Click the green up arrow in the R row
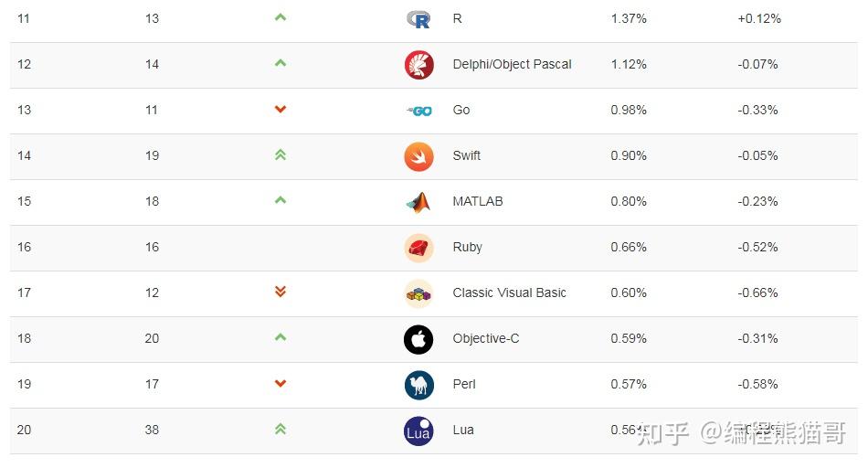 click(281, 17)
